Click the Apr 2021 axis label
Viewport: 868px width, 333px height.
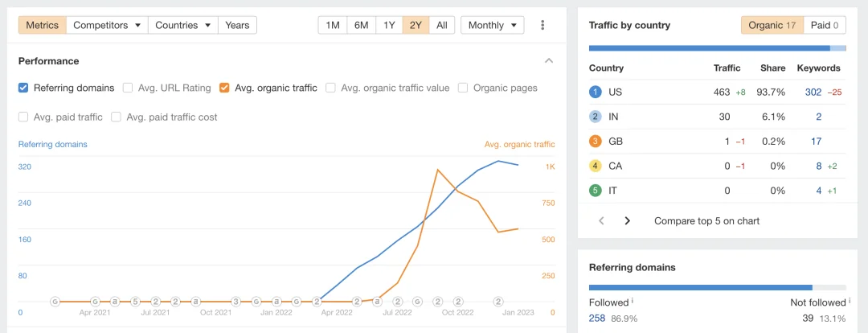coord(95,313)
